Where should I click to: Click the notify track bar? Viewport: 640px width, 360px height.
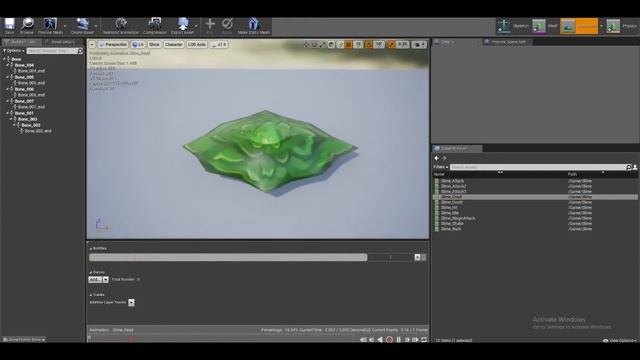pos(228,258)
